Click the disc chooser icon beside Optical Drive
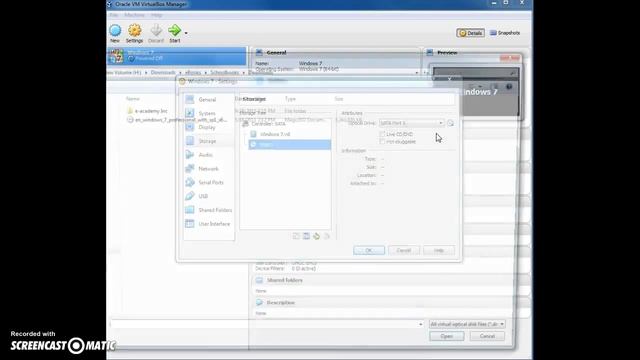The width and height of the screenshot is (640, 360). pyautogui.click(x=450, y=123)
